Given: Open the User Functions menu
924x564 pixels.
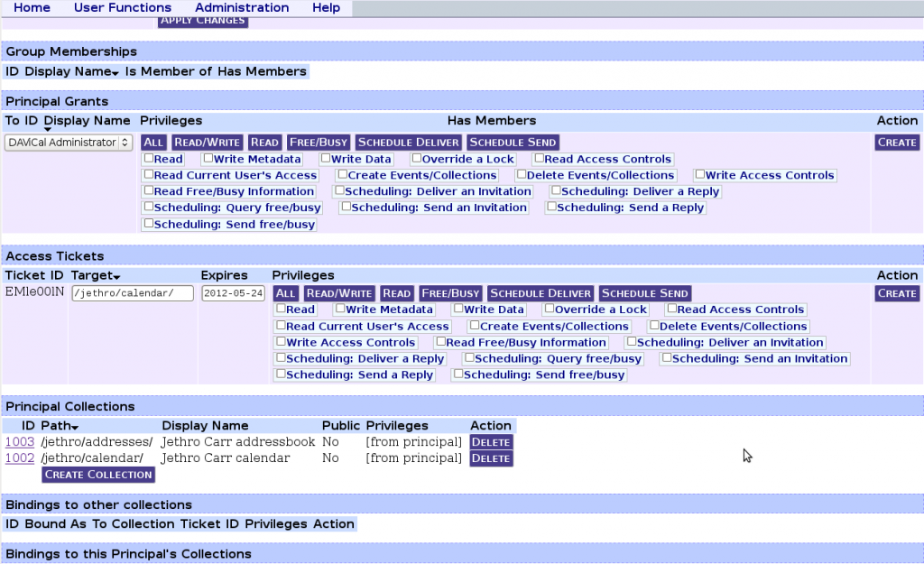Looking at the screenshot, I should (x=122, y=7).
